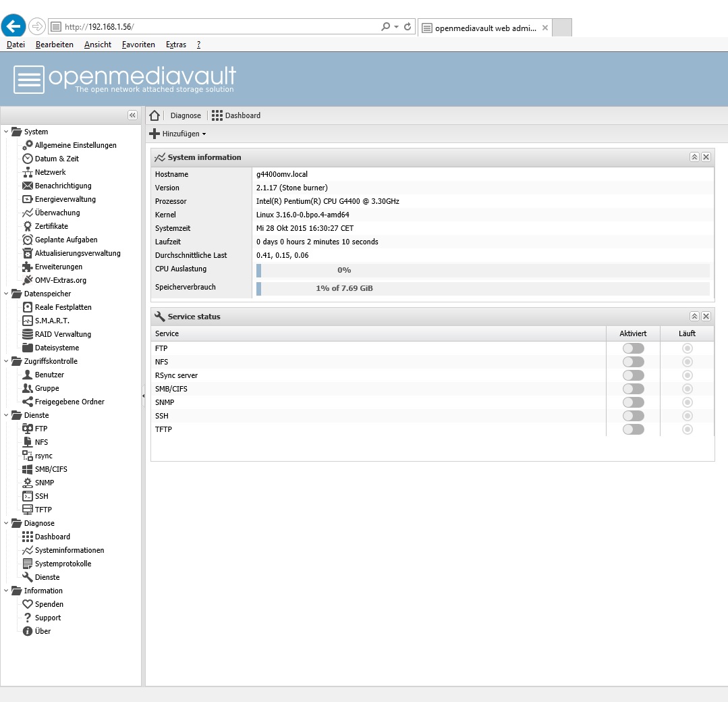Select Geplante Aufgaben alarm icon
Screen dimensions: 728x702
28,239
